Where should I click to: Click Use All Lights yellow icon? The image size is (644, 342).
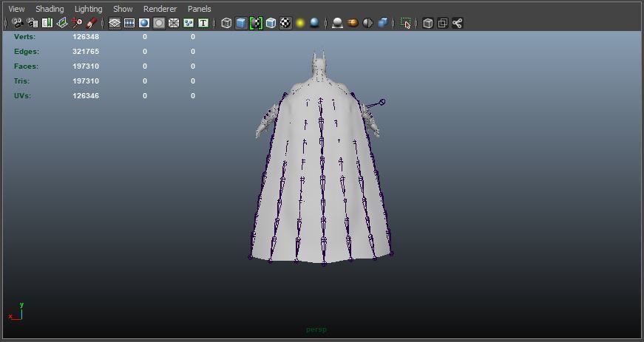300,23
